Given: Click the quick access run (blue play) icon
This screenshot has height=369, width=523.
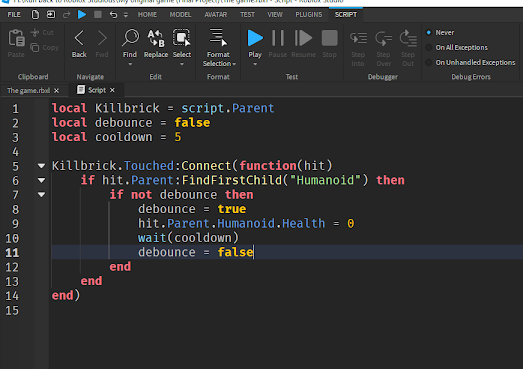Looking at the screenshot, I should coord(82,15).
